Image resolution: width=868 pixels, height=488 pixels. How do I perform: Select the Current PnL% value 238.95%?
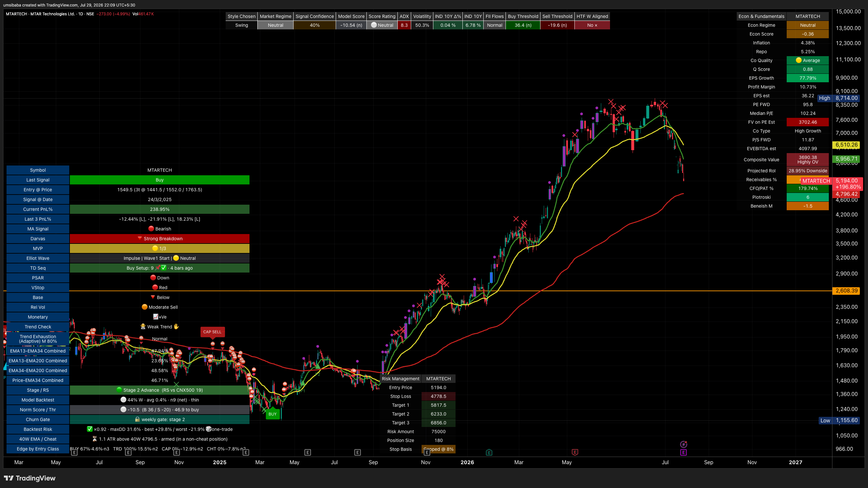point(159,209)
